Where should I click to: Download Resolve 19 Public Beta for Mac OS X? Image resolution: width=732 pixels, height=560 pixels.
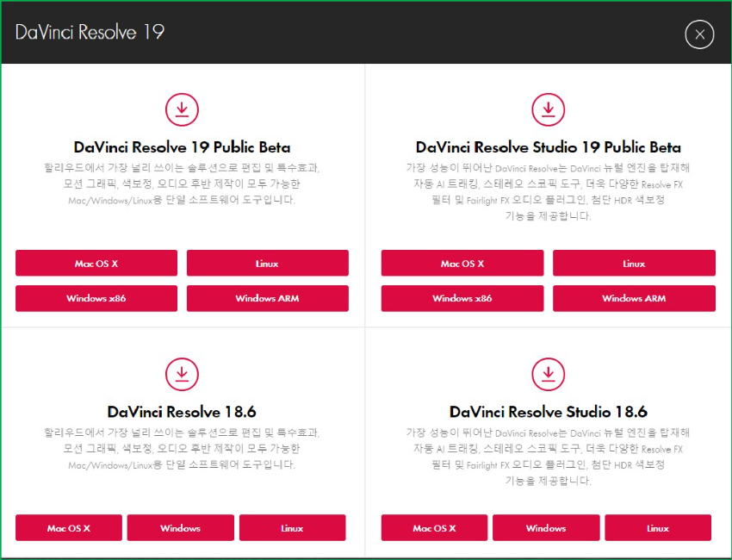point(96,264)
